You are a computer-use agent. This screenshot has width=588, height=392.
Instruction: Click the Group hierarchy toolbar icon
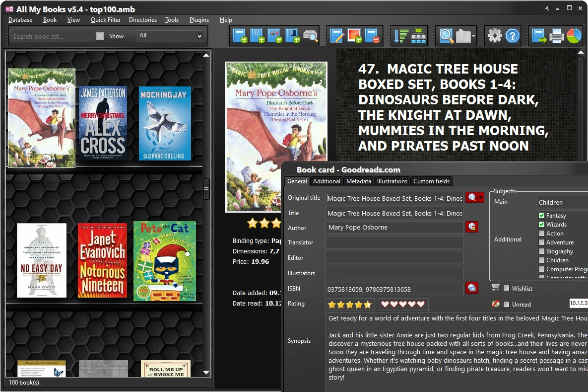pos(418,36)
